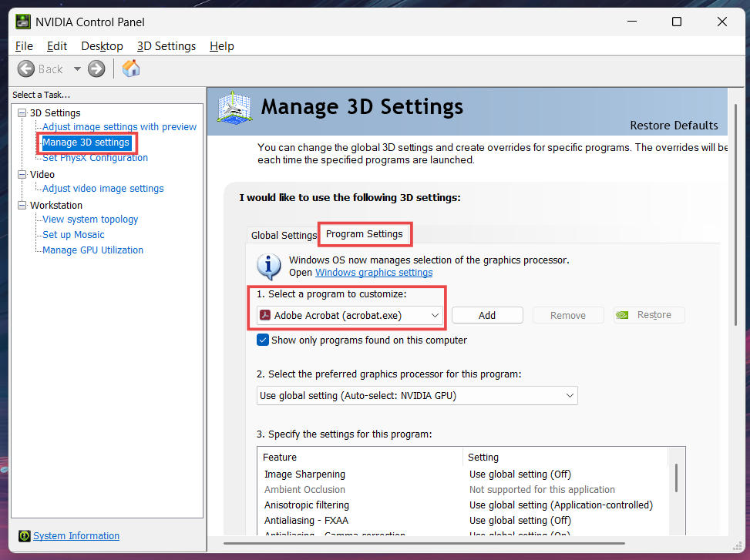The image size is (750, 560).
Task: Open Windows graphics settings link
Action: pyautogui.click(x=373, y=272)
